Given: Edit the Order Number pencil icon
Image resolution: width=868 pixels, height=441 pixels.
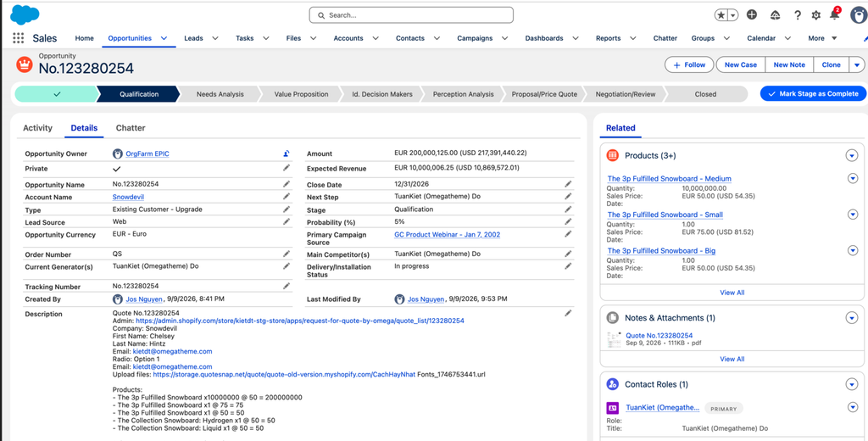Looking at the screenshot, I should coord(287,254).
